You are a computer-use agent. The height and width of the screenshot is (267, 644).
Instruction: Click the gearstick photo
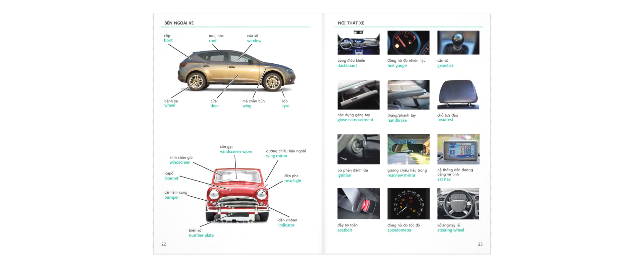coord(458,43)
